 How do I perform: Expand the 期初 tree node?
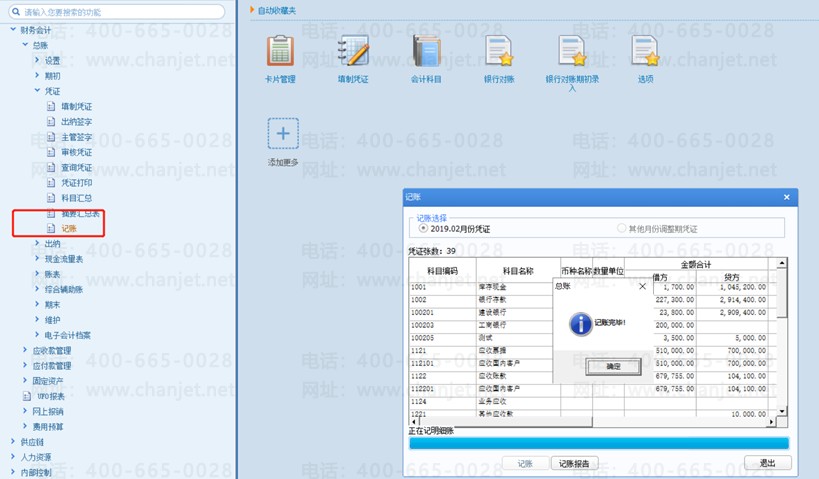[x=37, y=75]
